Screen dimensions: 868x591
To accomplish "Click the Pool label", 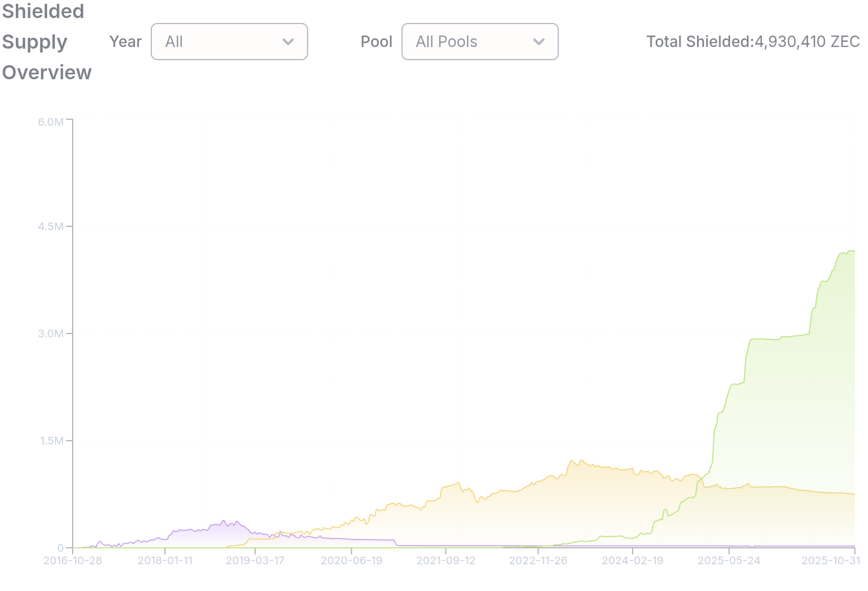I will 376,42.
